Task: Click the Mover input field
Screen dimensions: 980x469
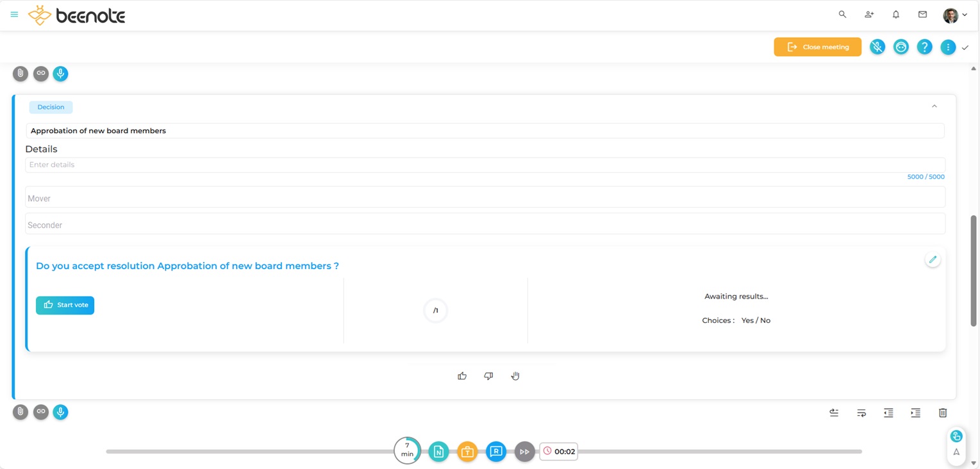Action: tap(485, 199)
